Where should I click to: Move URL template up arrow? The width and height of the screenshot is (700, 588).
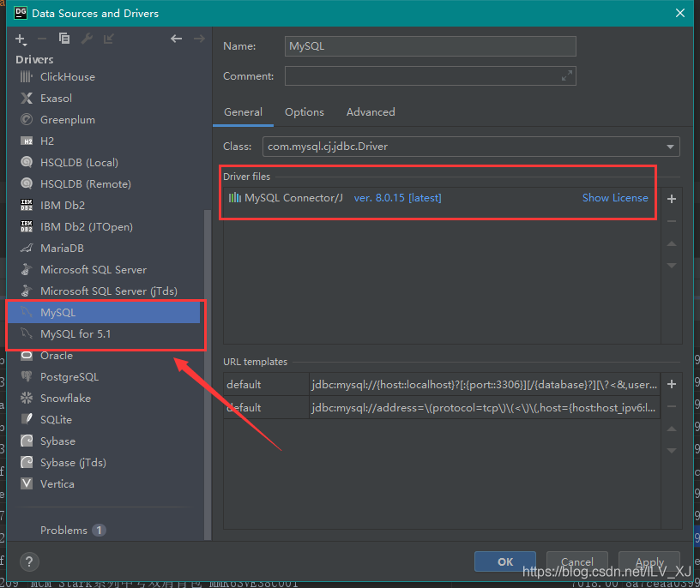point(672,429)
